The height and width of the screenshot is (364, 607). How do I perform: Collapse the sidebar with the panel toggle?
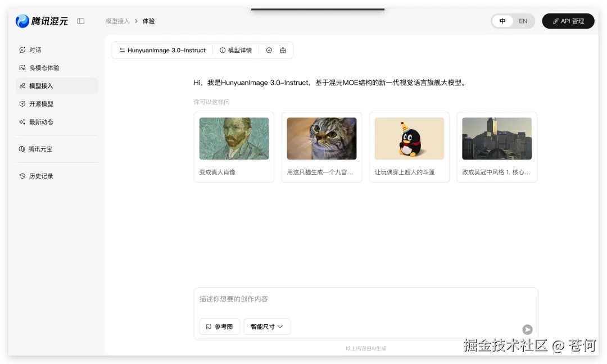80,20
